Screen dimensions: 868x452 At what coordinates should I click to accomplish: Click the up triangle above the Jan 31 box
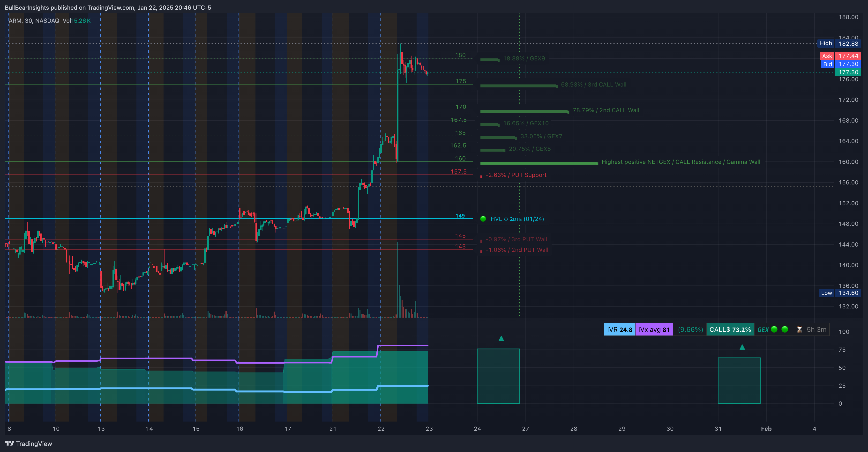[x=742, y=347]
